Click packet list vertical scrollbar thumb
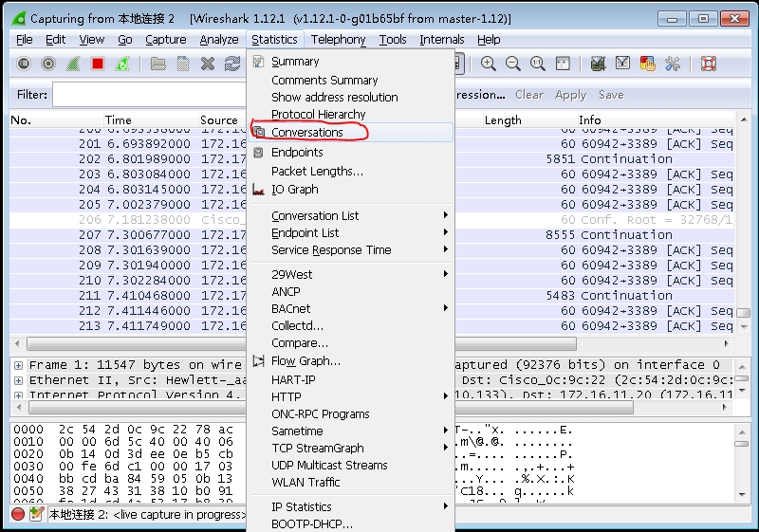 tap(743, 313)
